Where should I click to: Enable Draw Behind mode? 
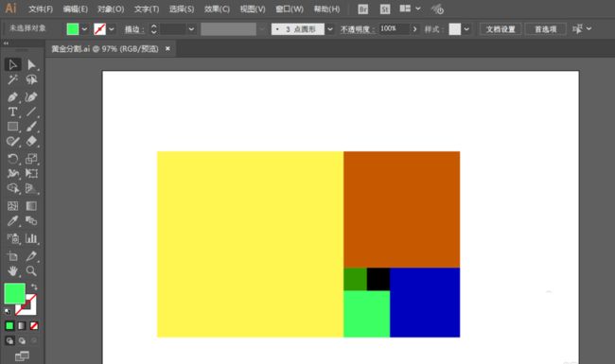point(22,340)
